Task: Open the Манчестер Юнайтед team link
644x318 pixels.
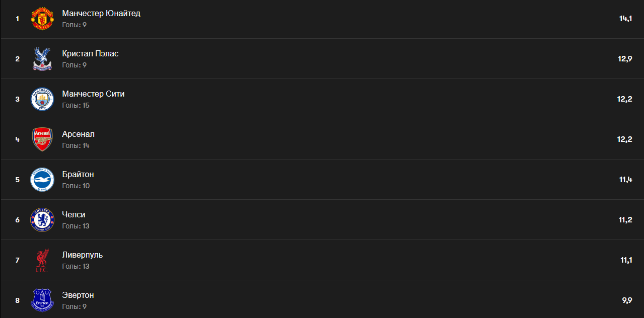Action: click(x=101, y=14)
